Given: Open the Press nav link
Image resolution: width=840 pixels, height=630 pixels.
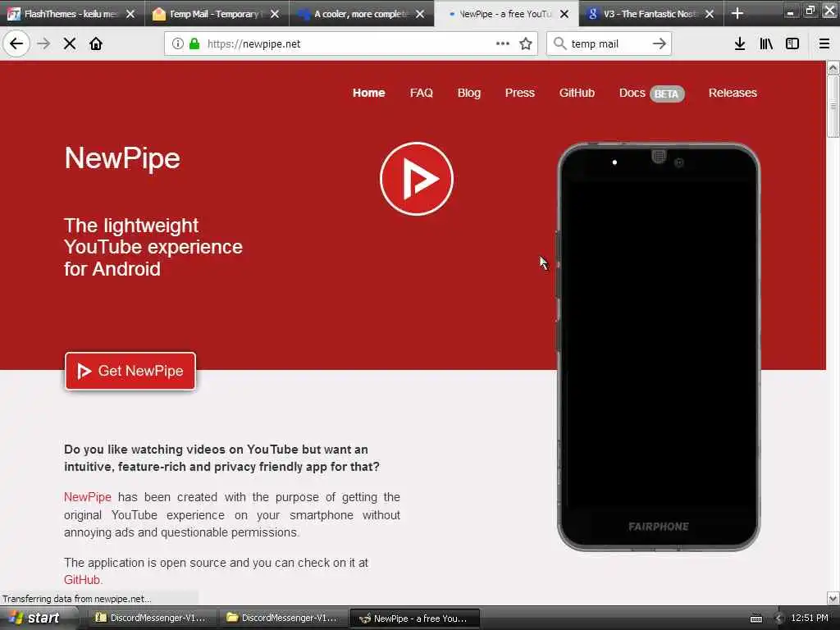Looking at the screenshot, I should [519, 93].
